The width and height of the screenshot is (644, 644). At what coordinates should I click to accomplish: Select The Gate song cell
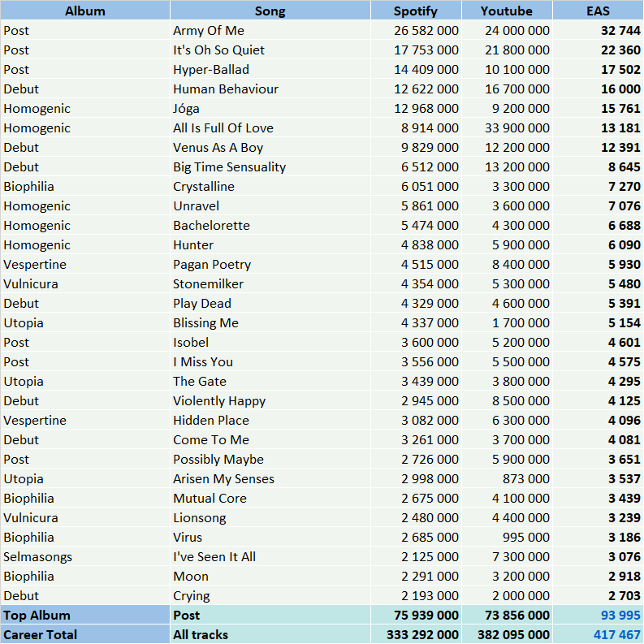coord(270,381)
